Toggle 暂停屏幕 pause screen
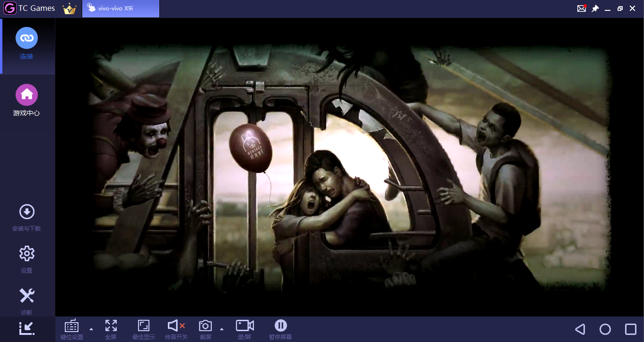644x342 pixels. (280, 329)
